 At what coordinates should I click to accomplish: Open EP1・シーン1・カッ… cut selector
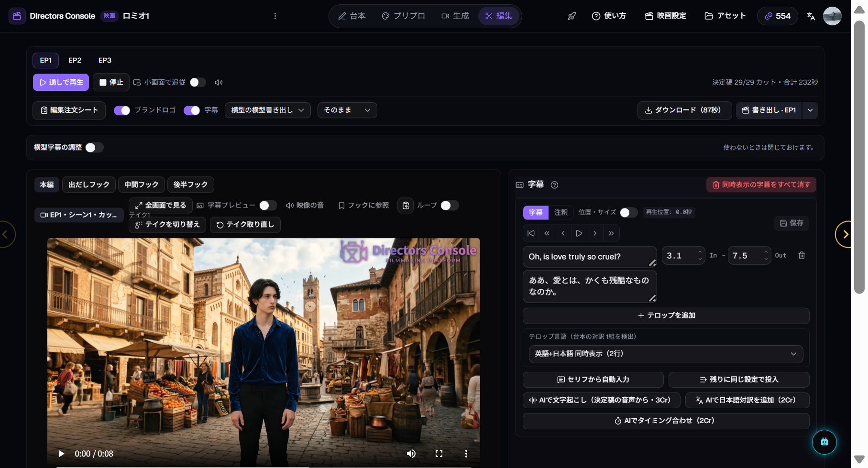tap(79, 215)
